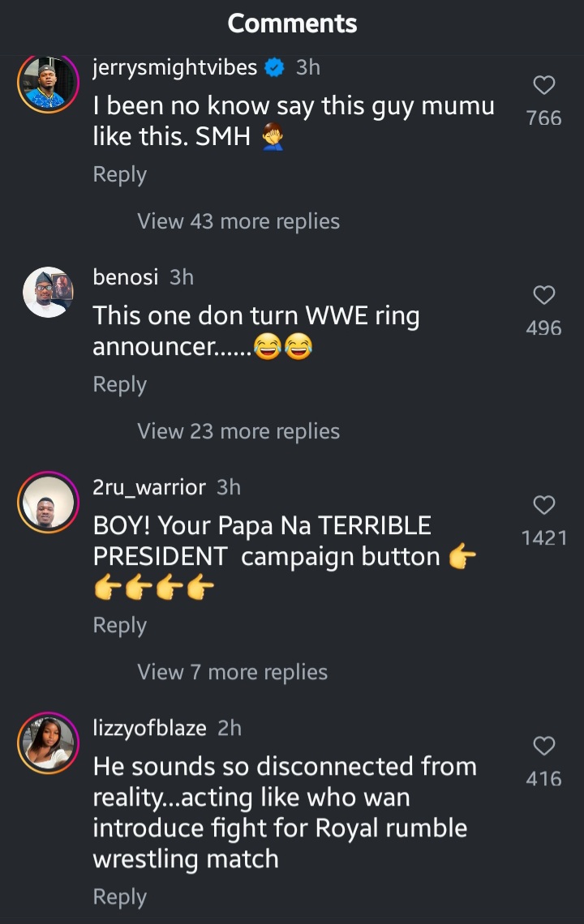Screen dimensions: 584x924
Task: Like 2ru_warrior's comment via heart icon
Action: click(543, 505)
